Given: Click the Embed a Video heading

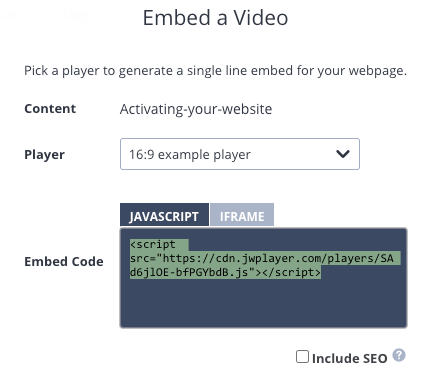Looking at the screenshot, I should [x=215, y=18].
